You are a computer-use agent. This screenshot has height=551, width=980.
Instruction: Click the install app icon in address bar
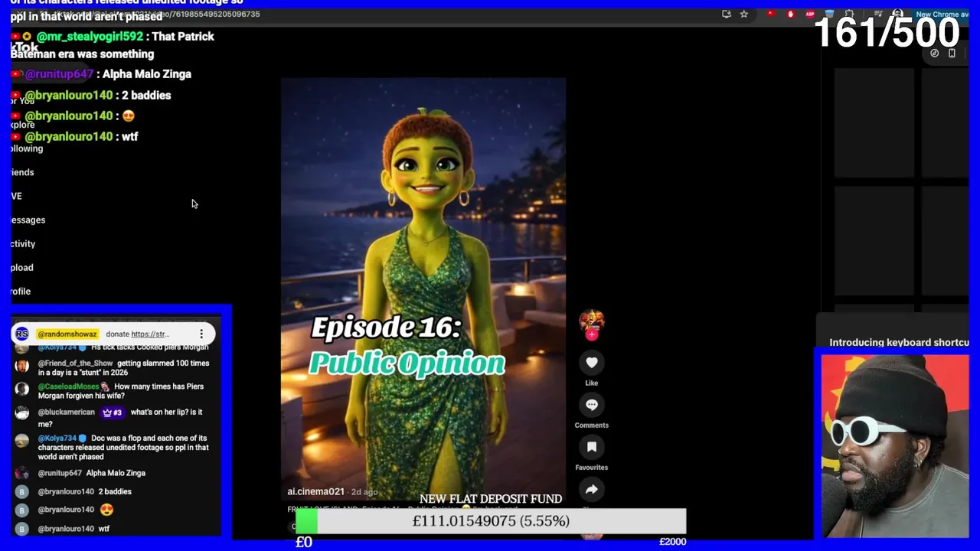(726, 14)
